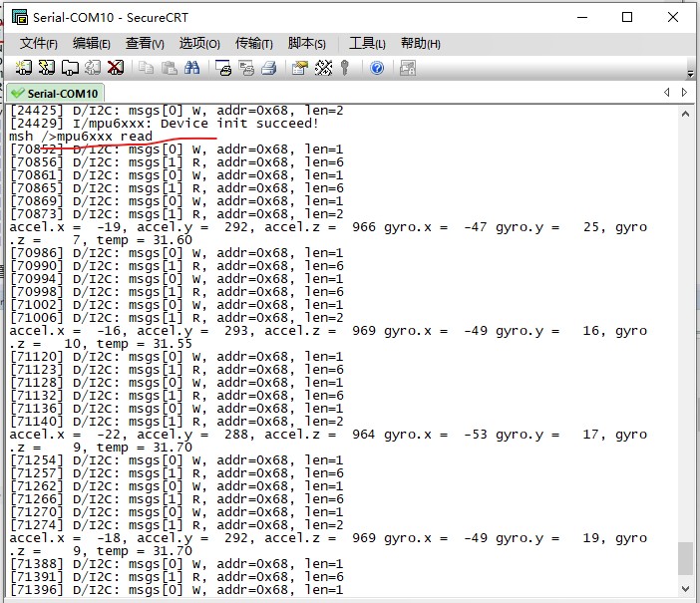Click the Print Screen icon
The height and width of the screenshot is (603, 700).
tap(223, 68)
